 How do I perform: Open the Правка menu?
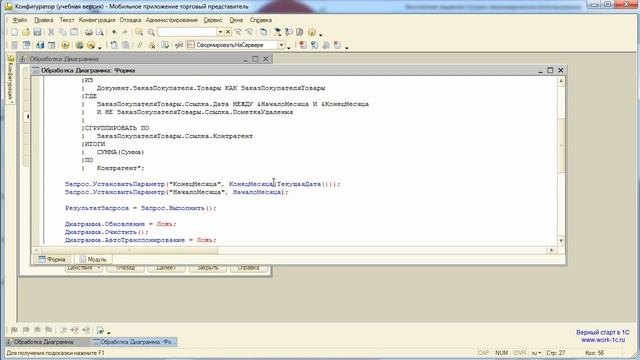(44, 20)
